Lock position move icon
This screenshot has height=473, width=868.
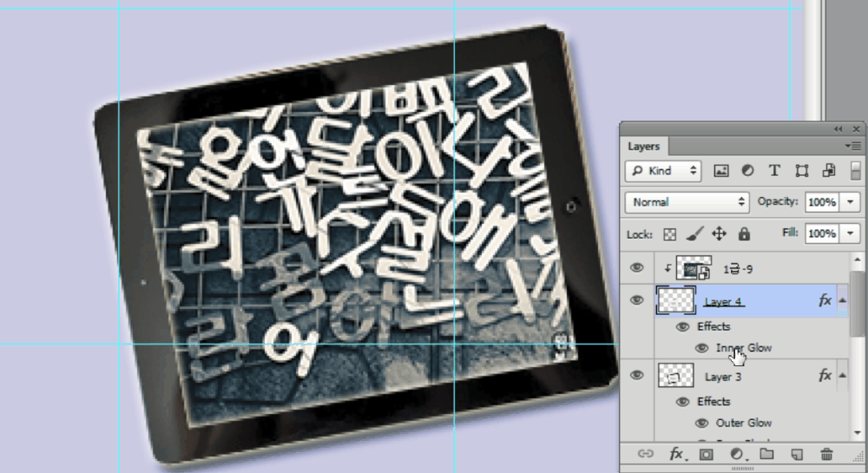pos(719,234)
